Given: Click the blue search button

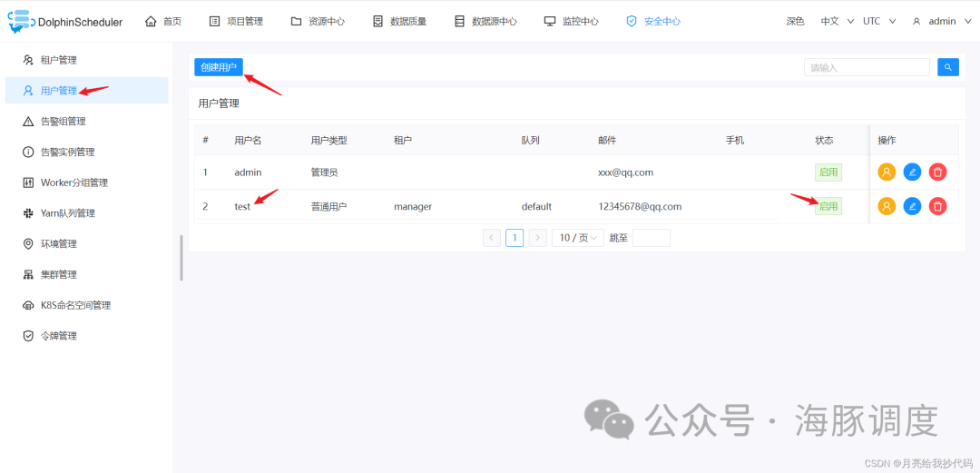Looking at the screenshot, I should 948,67.
